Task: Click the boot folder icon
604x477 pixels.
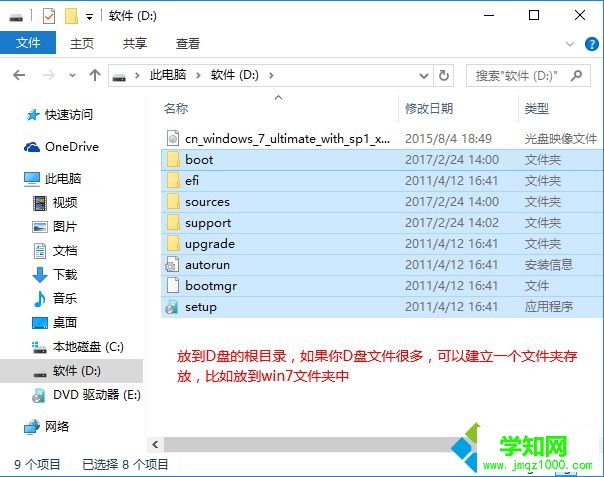Action: click(x=173, y=160)
